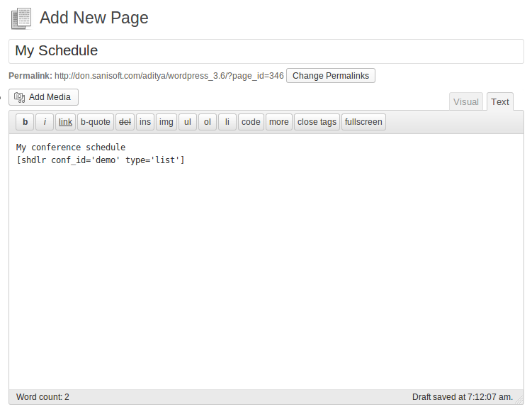Viewport: 532px width, 412px height.
Task: Click the Draft saved at 7:12:07 am text
Action: tap(463, 397)
